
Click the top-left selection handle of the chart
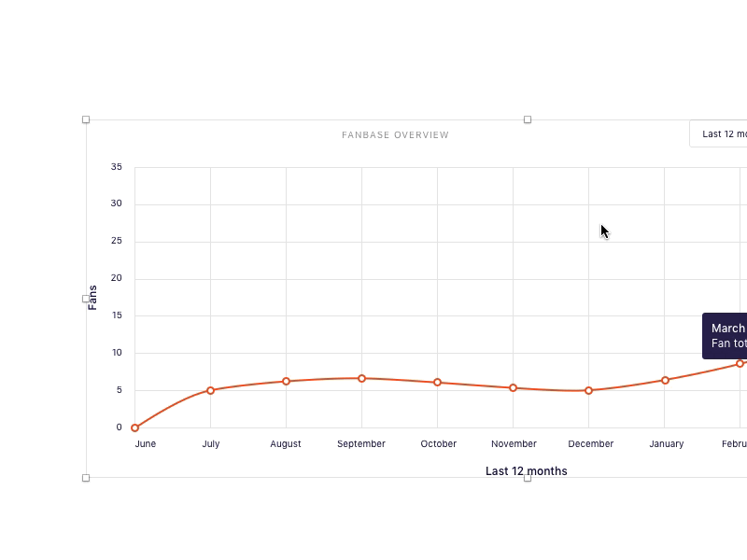86,119
